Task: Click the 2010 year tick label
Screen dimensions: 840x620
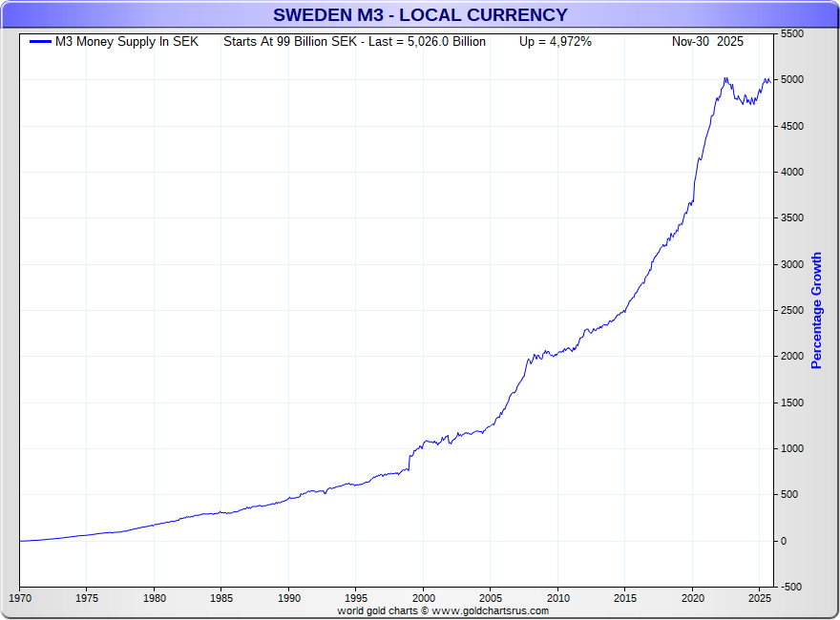Action: pos(557,599)
